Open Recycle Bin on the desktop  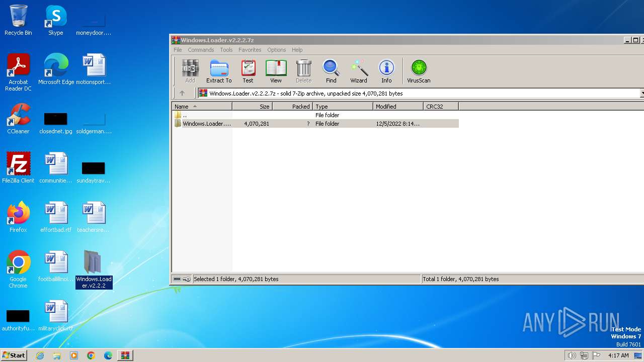[x=18, y=20]
